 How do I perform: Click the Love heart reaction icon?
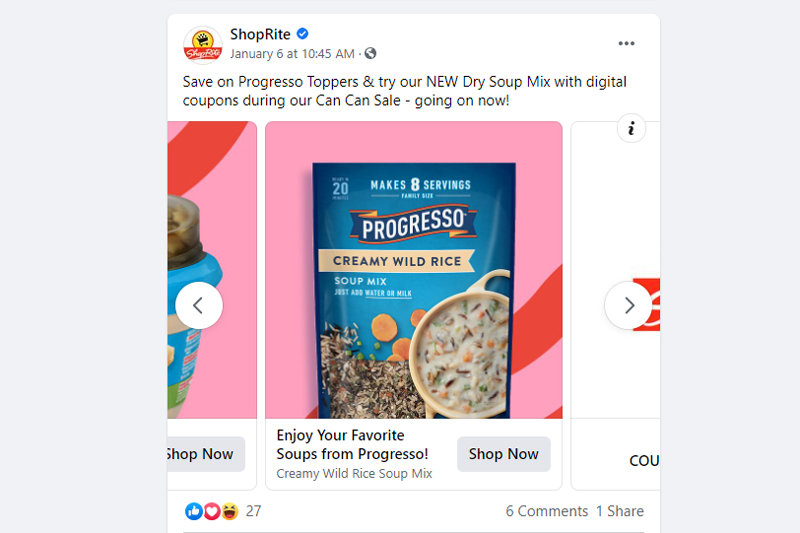click(x=212, y=511)
